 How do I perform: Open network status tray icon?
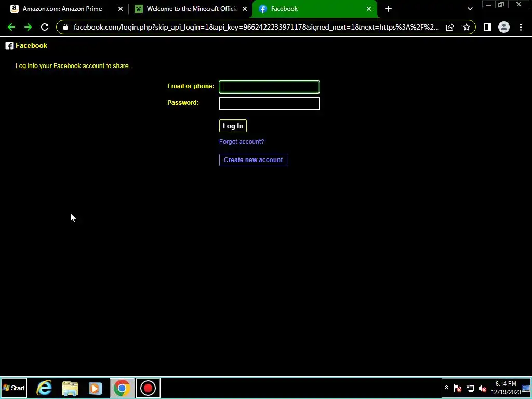point(470,388)
